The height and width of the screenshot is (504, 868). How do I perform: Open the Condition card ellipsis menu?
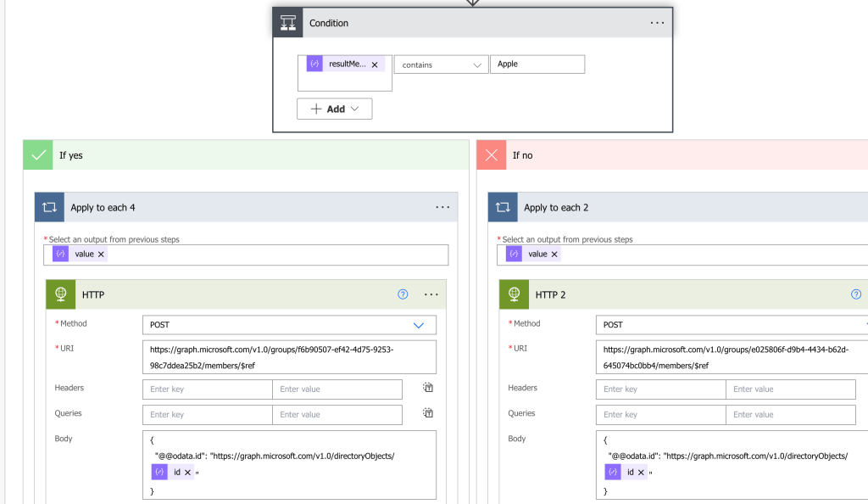tap(657, 23)
